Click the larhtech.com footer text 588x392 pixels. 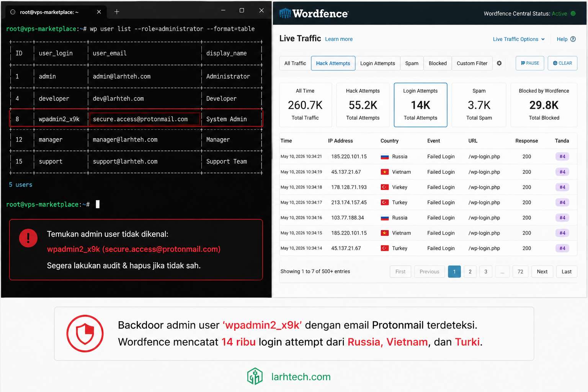pyautogui.click(x=301, y=377)
